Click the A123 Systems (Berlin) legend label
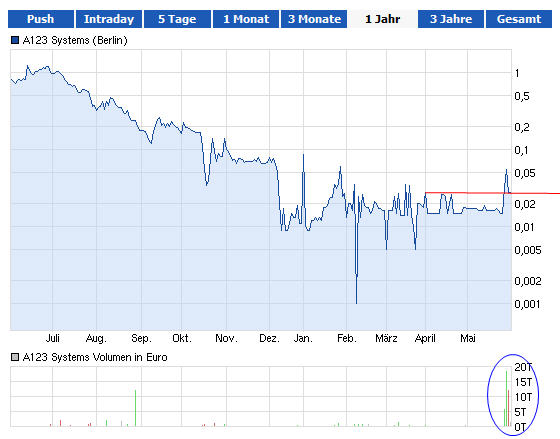 75,40
